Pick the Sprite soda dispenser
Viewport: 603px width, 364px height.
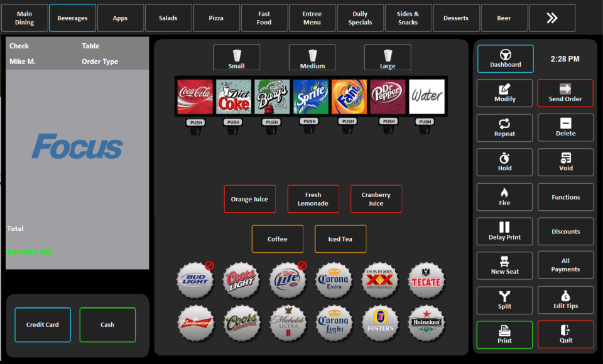pyautogui.click(x=310, y=97)
